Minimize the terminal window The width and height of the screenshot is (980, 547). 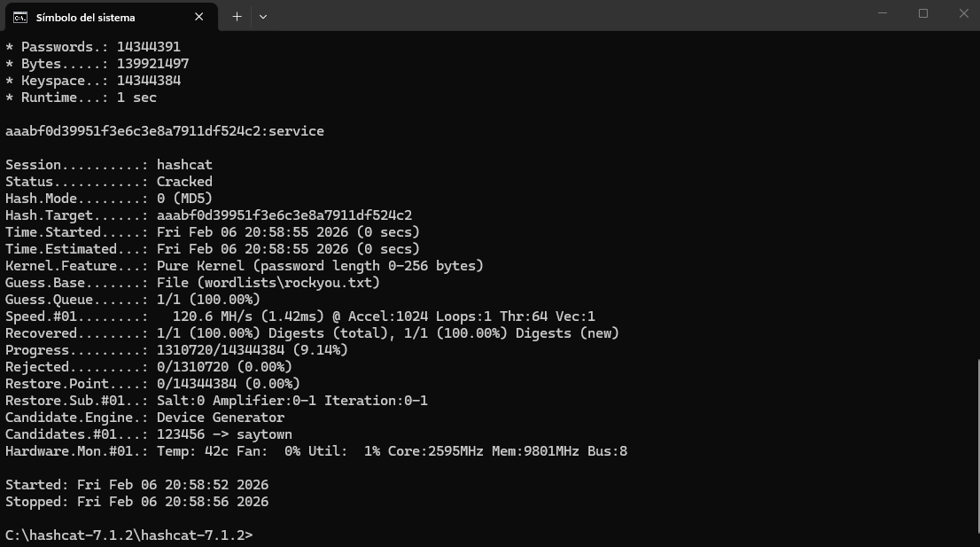883,13
